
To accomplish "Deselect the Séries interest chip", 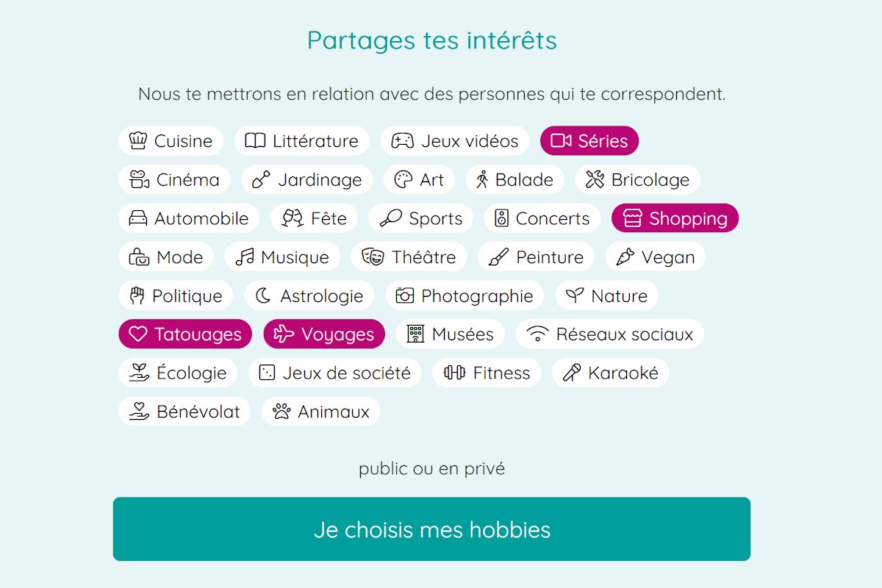I will [589, 141].
